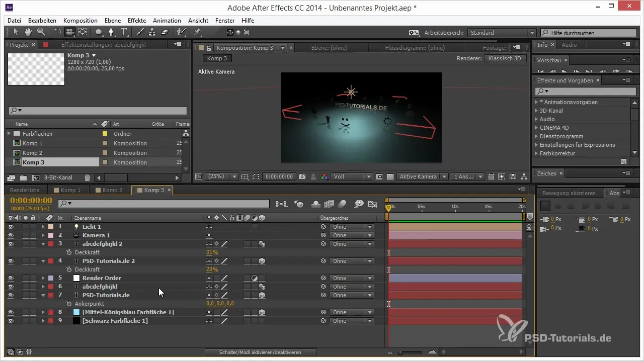Viewport: 644px width, 362px height.
Task: Take a snapshot with camera icon
Action: pos(302,177)
